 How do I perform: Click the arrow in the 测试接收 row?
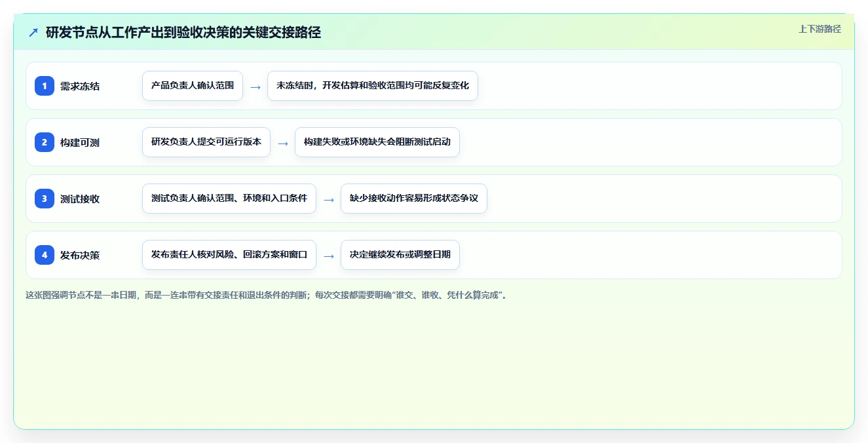(x=329, y=199)
